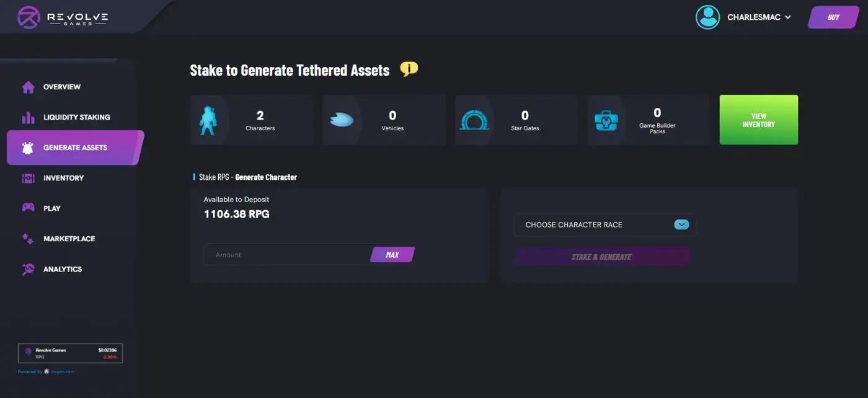Open the Inventory sidebar item
Image resolution: width=868 pixels, height=398 pixels.
[x=63, y=178]
